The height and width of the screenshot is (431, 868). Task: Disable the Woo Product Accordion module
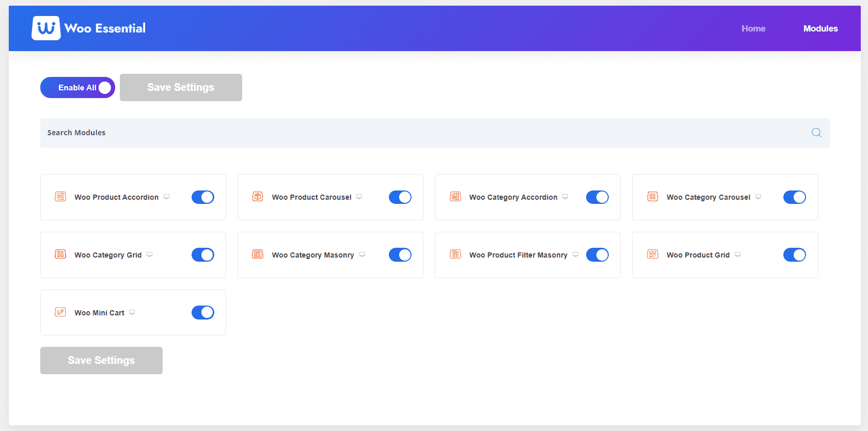click(203, 197)
